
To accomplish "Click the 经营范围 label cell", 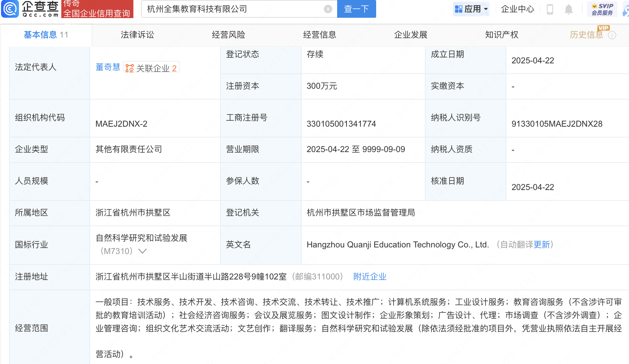I will 50,328.
